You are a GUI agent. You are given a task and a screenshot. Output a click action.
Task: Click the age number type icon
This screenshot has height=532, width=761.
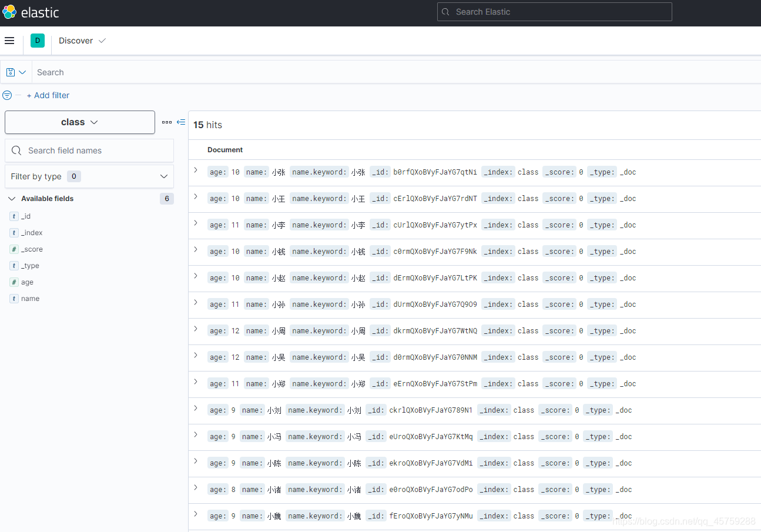click(14, 282)
